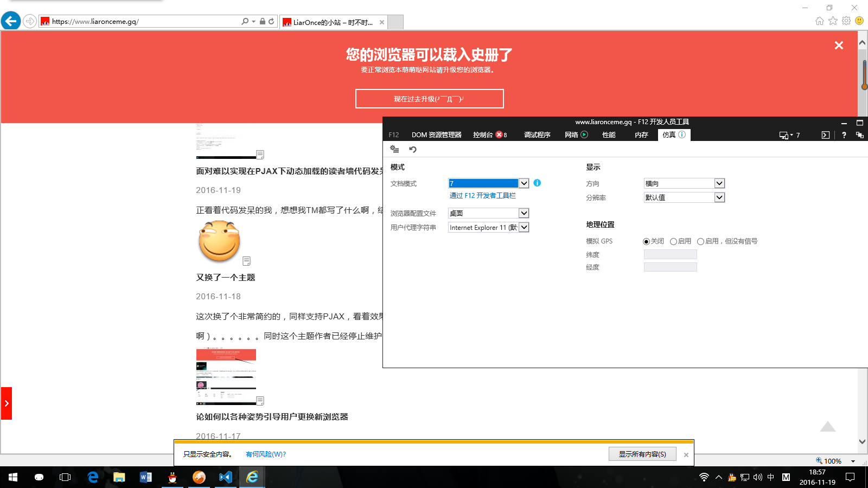Viewport: 868px width, 488px height.
Task: Open the IE tools gear icon
Action: 846,21
